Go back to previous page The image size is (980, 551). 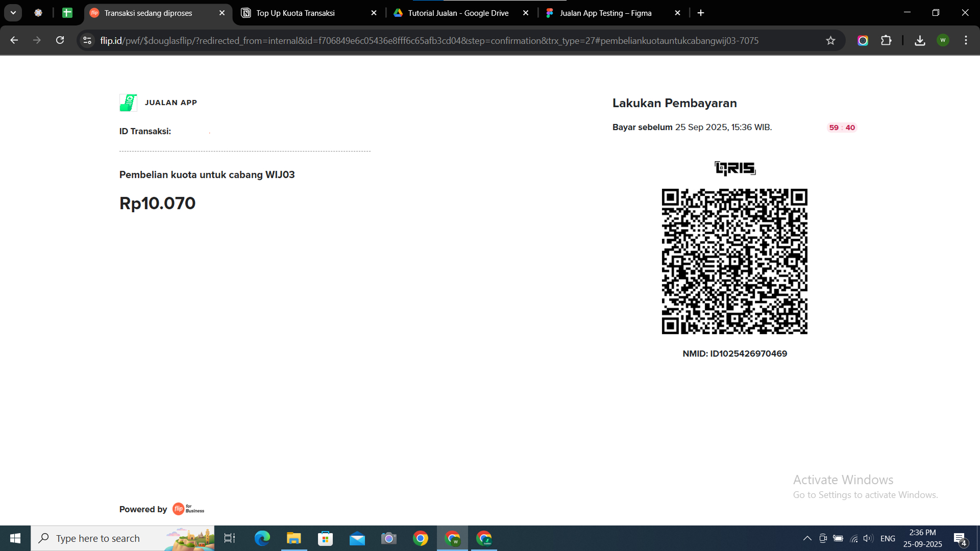(14, 40)
